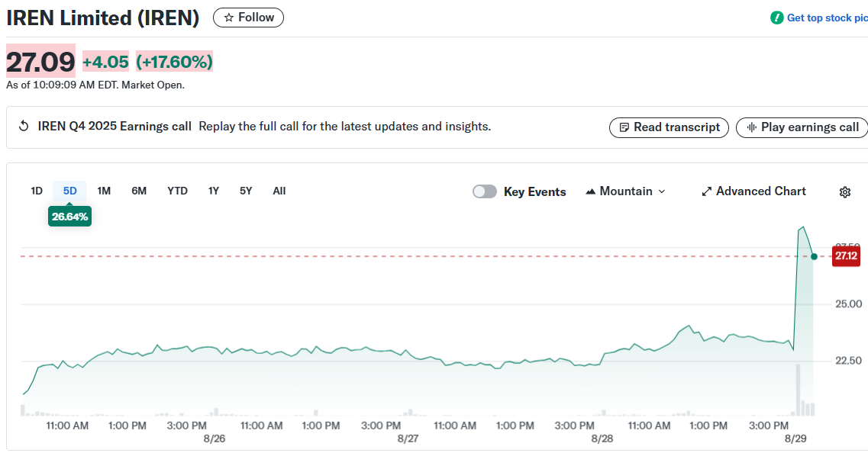This screenshot has height=453, width=868.
Task: Click the 8/27 date label on chart axis
Action: 408,439
